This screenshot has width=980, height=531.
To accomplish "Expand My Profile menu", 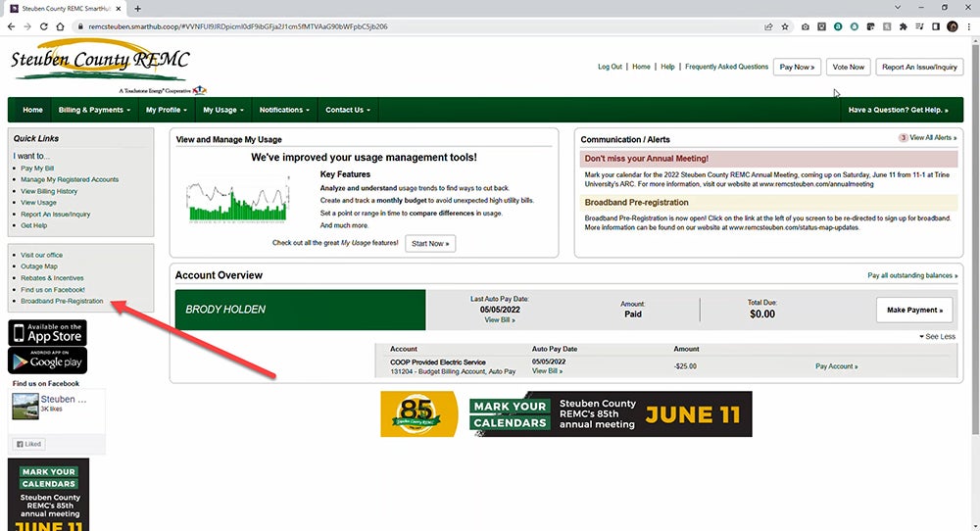I will pos(167,110).
